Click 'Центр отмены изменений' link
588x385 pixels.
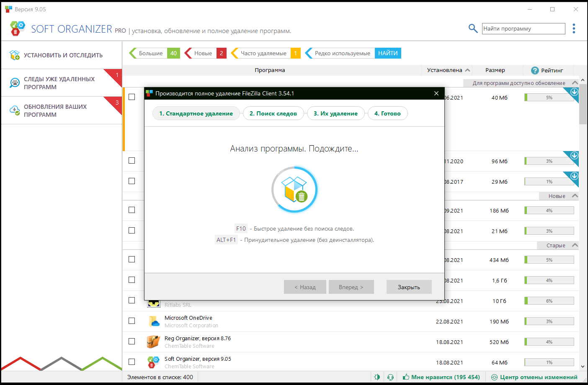click(x=539, y=377)
